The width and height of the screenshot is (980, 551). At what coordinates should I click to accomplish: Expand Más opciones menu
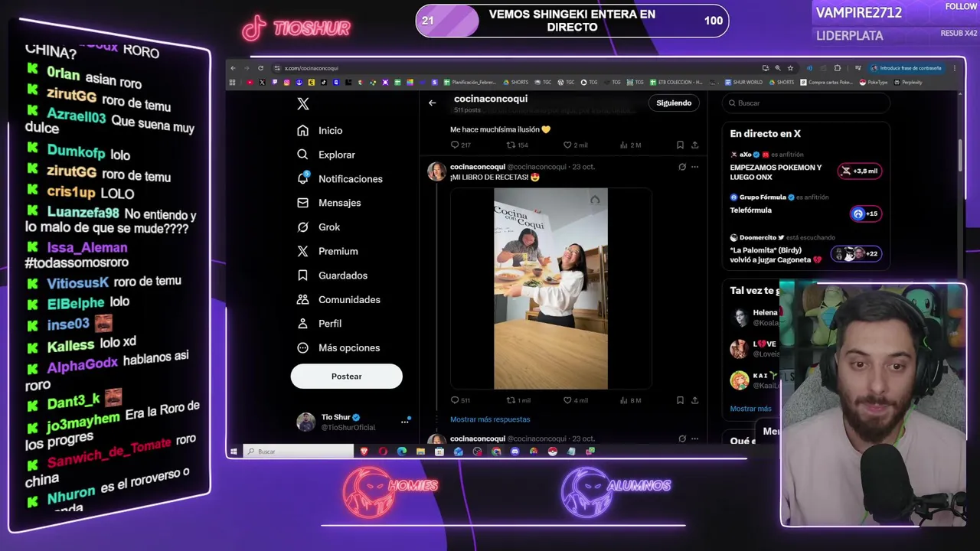[x=338, y=348]
